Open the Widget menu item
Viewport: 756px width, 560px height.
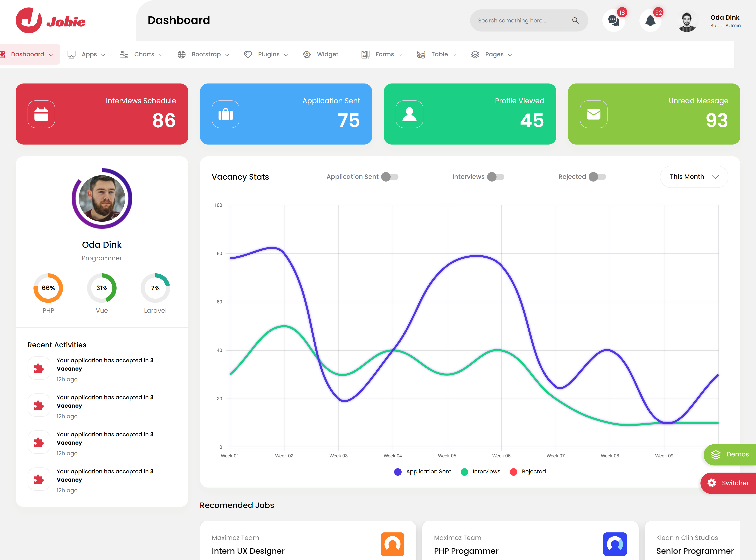point(321,54)
